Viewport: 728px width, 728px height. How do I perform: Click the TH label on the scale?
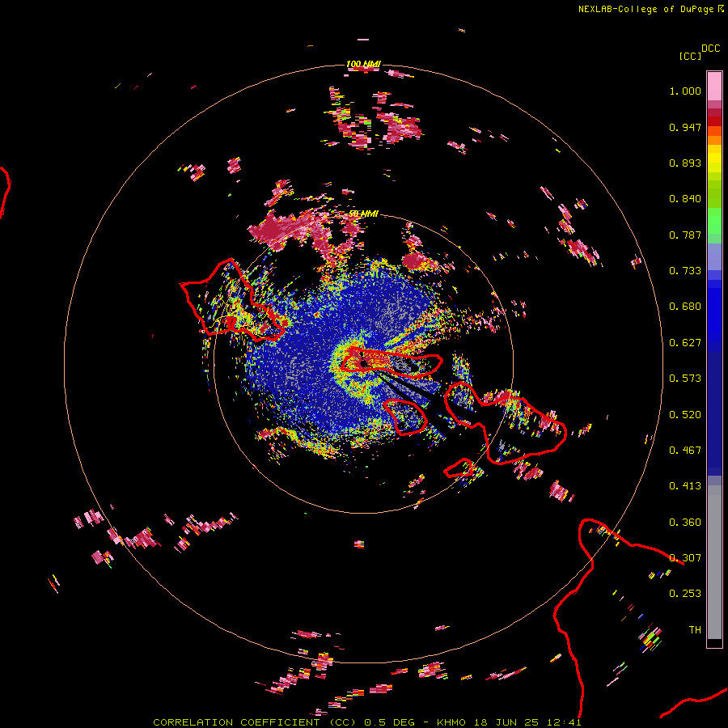[x=695, y=630]
